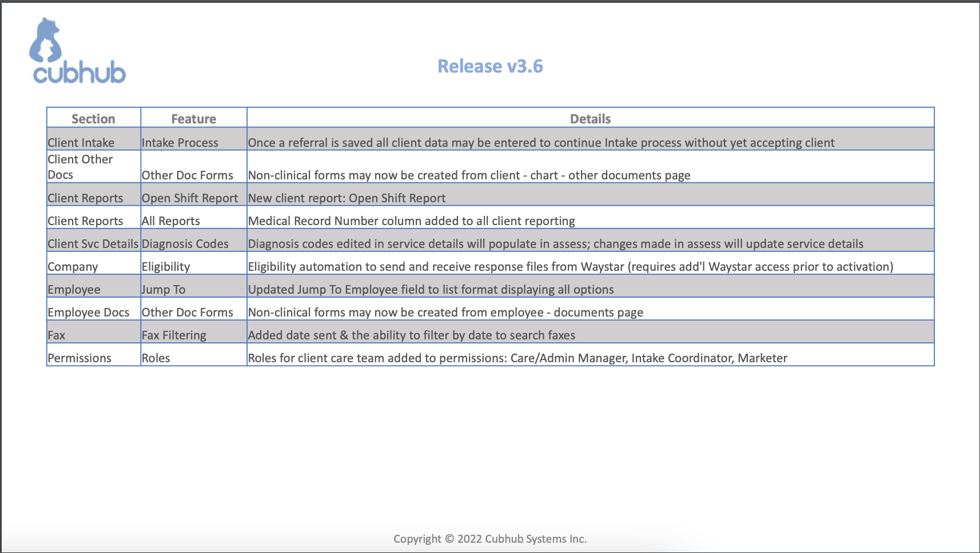This screenshot has height=553, width=980.
Task: Click the 'Section' column header
Action: click(x=93, y=119)
